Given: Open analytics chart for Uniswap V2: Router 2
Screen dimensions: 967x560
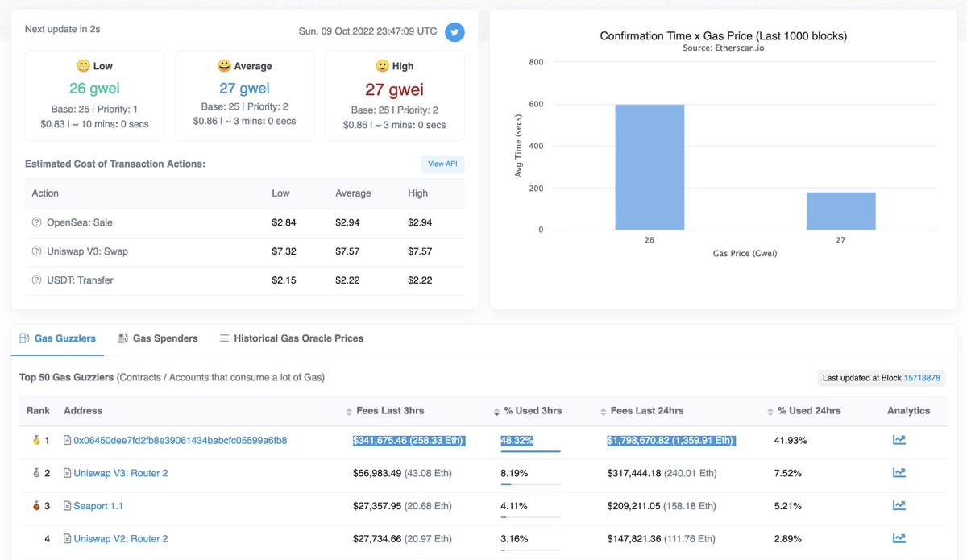Looking at the screenshot, I should pos(899,538).
